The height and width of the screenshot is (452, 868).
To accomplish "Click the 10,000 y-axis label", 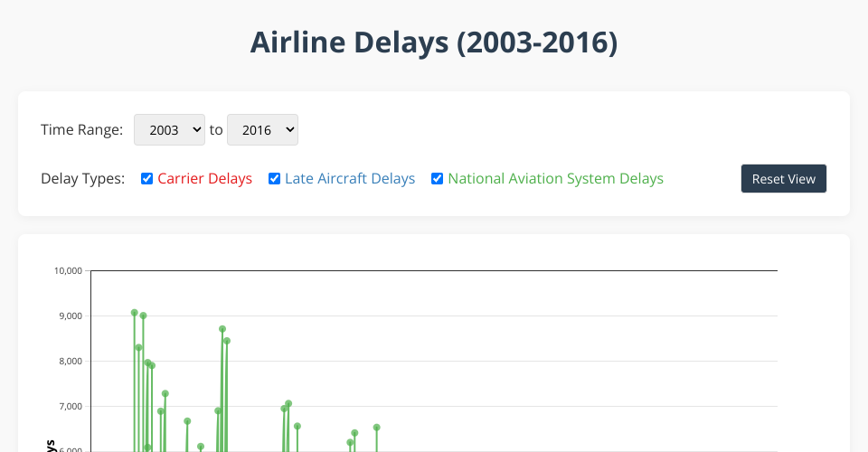I will coord(69,270).
